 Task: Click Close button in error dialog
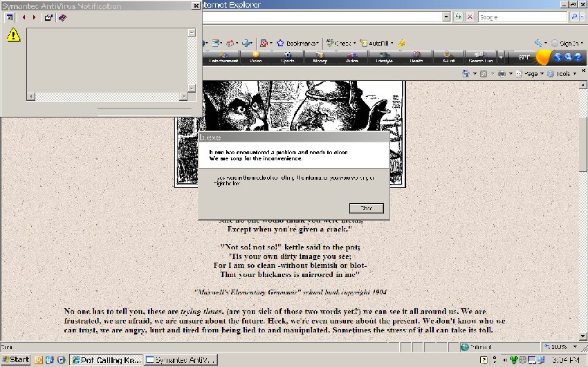coord(366,208)
